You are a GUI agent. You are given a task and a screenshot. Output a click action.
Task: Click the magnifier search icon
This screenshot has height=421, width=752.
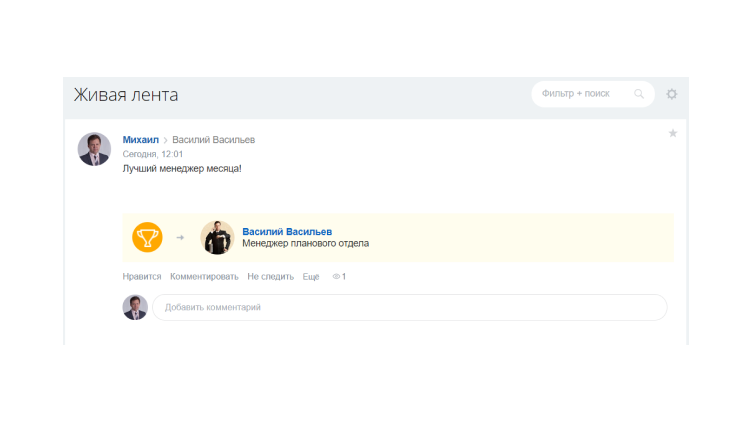tap(639, 94)
